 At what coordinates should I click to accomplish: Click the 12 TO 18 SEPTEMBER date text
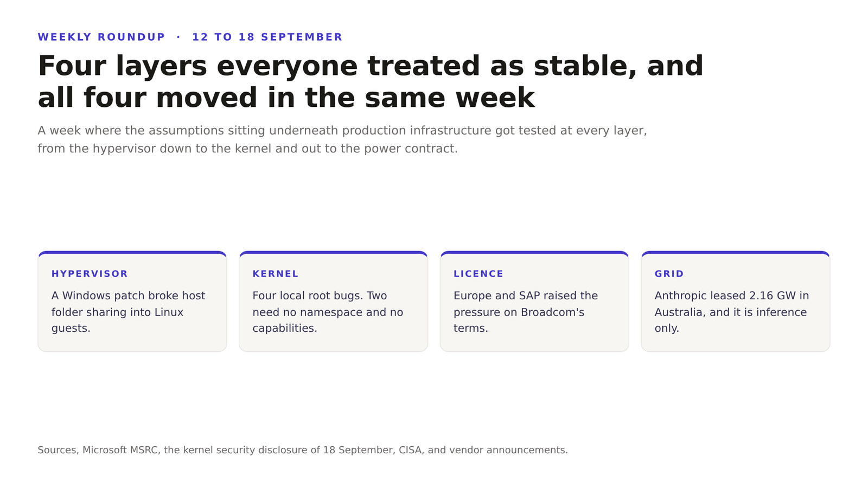267,37
